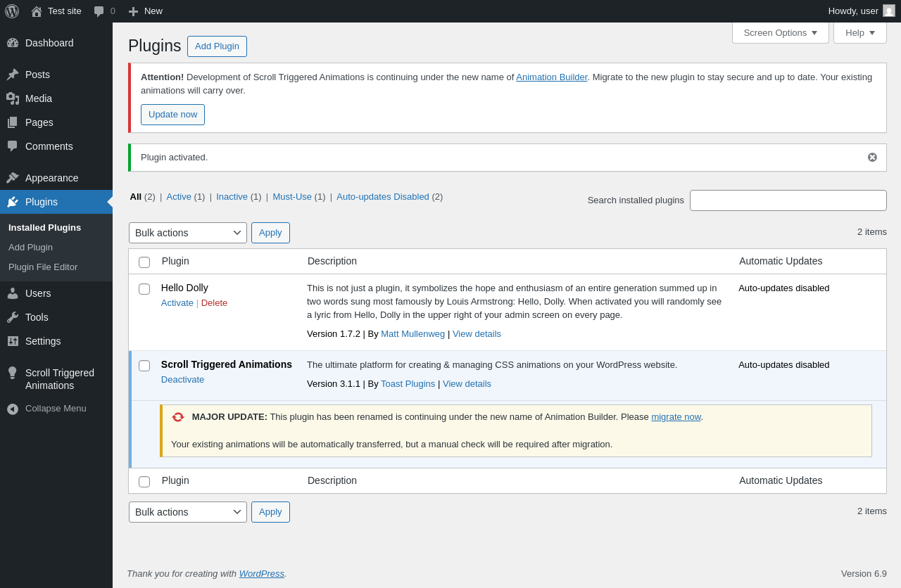Expand the Screen Options panel

780,32
